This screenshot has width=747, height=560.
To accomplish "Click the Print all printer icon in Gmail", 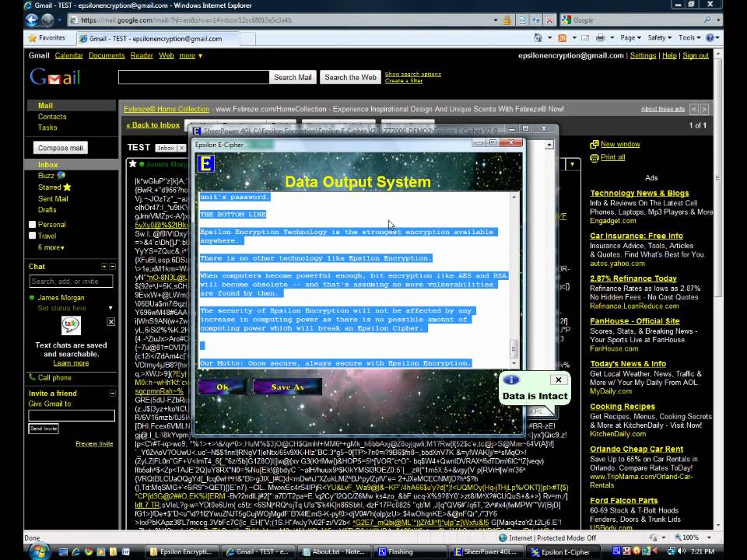I will click(594, 158).
